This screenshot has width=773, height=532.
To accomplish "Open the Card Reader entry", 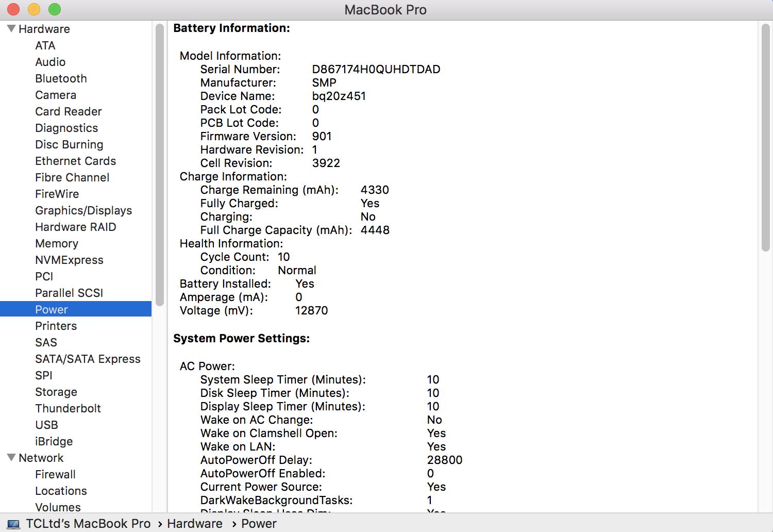I will (69, 111).
